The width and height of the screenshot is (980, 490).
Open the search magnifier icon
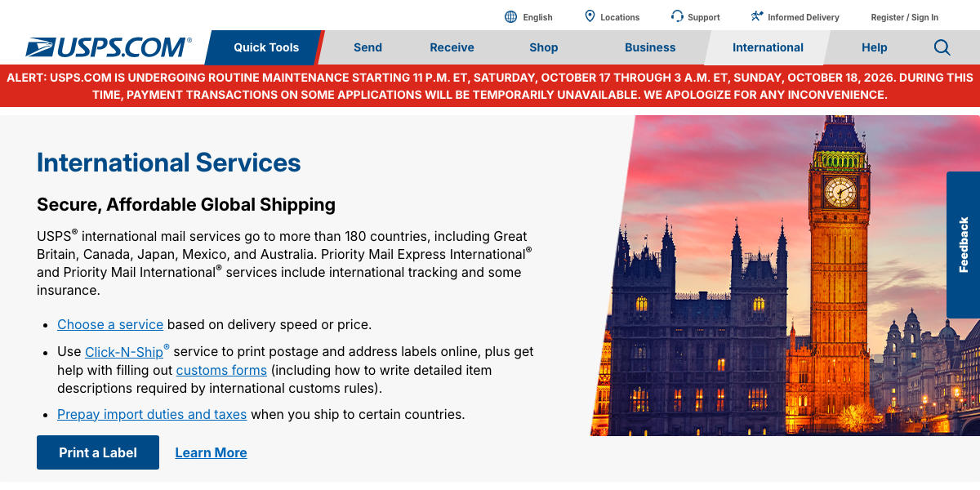pyautogui.click(x=942, y=47)
